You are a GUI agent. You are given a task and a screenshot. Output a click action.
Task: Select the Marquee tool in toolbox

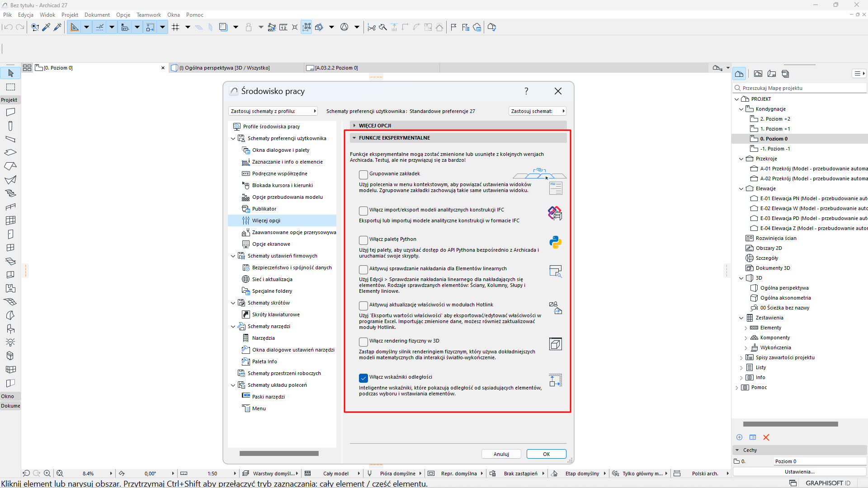[x=11, y=87]
